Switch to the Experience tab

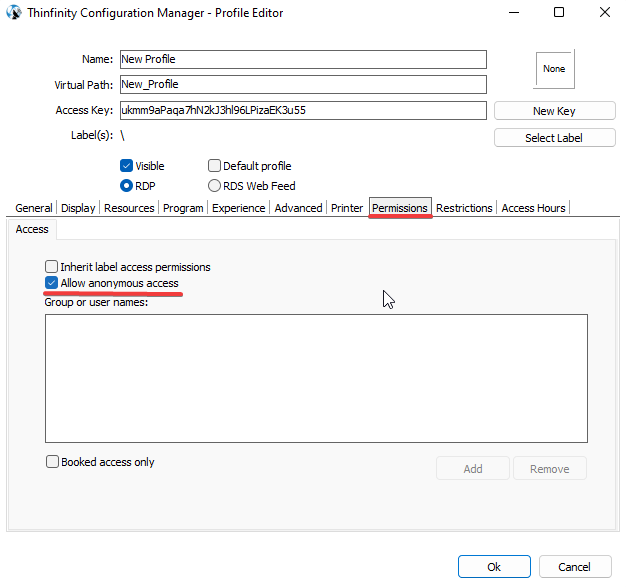coord(238,208)
